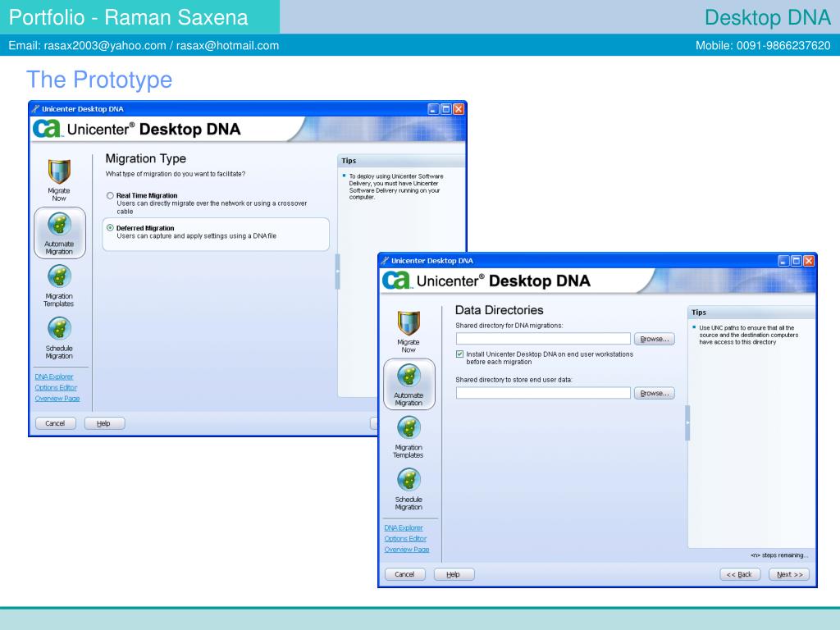Browse for DNA migrations shared directory

coord(654,339)
